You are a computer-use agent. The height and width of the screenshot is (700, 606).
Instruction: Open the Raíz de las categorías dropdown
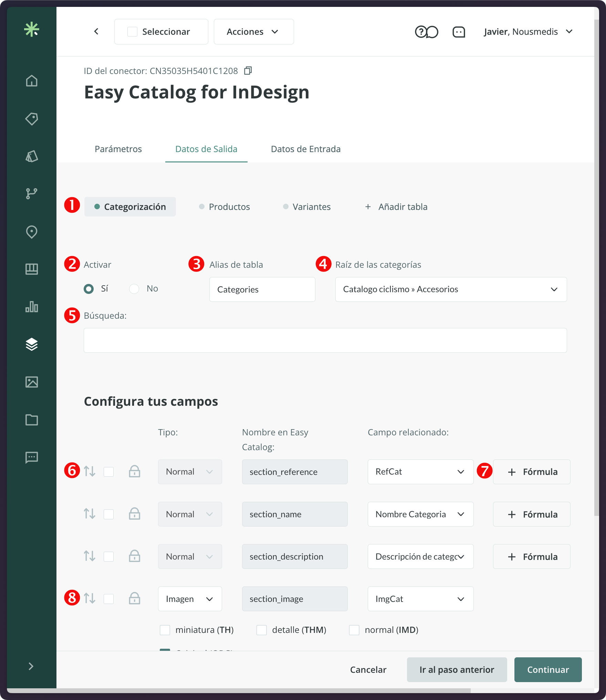click(x=450, y=289)
